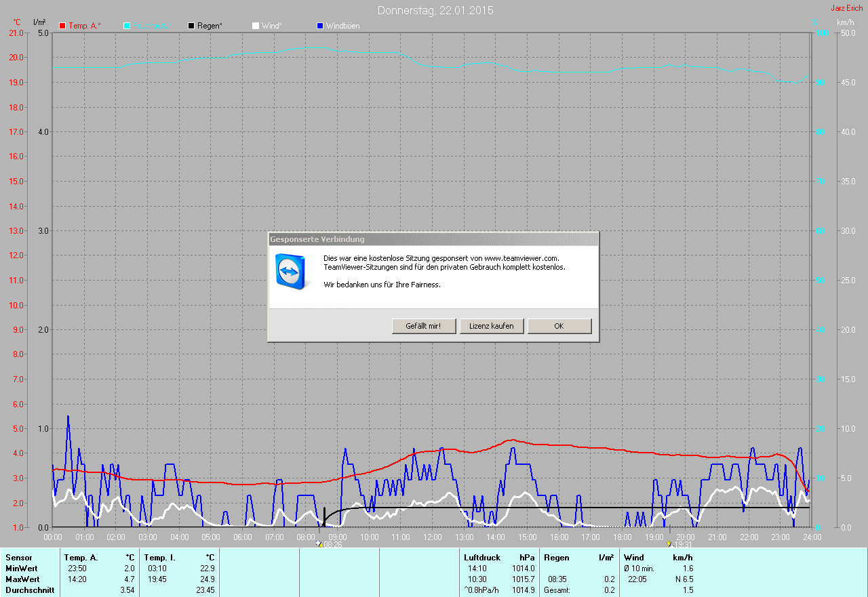
Task: Click the Lizenz kaufen button
Action: (492, 326)
